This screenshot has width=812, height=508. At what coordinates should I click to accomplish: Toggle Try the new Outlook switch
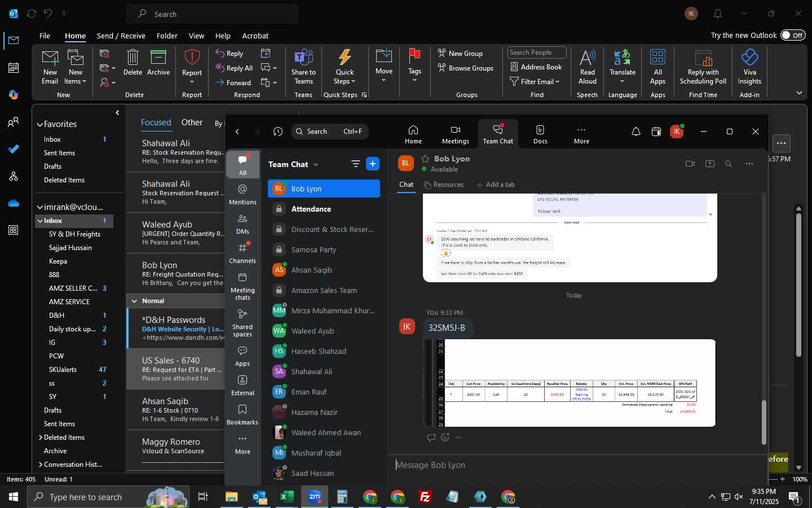click(x=793, y=35)
